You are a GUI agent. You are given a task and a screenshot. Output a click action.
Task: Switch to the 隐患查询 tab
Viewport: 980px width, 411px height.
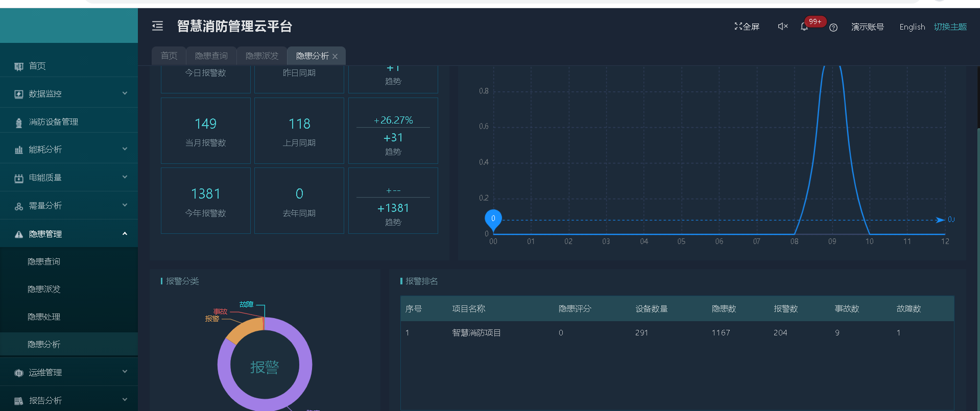coord(211,56)
